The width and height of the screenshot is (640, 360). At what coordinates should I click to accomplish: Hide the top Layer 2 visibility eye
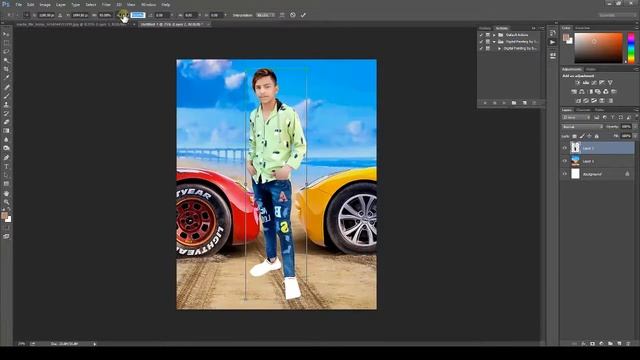pos(565,148)
